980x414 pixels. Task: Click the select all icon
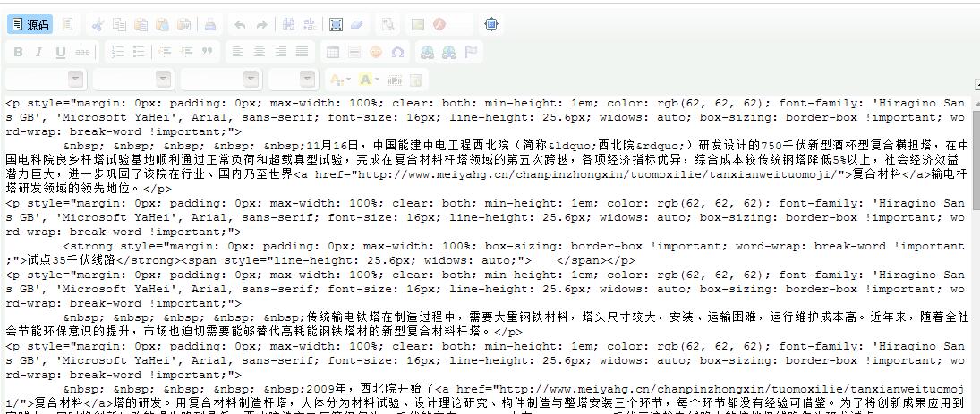click(336, 25)
